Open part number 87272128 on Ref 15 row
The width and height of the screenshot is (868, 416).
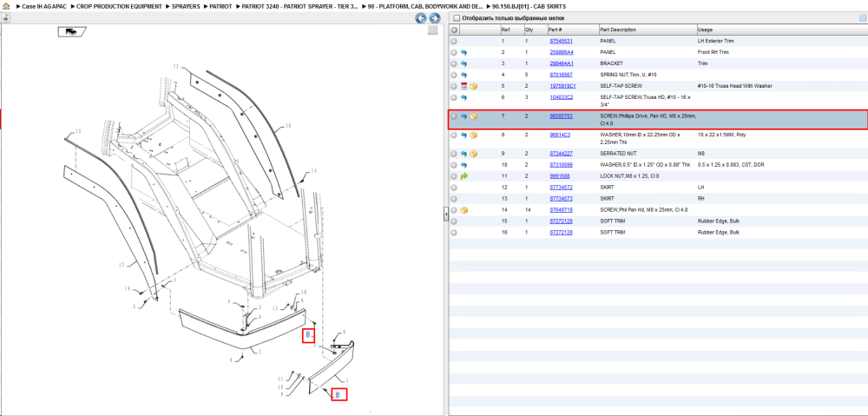pyautogui.click(x=561, y=221)
